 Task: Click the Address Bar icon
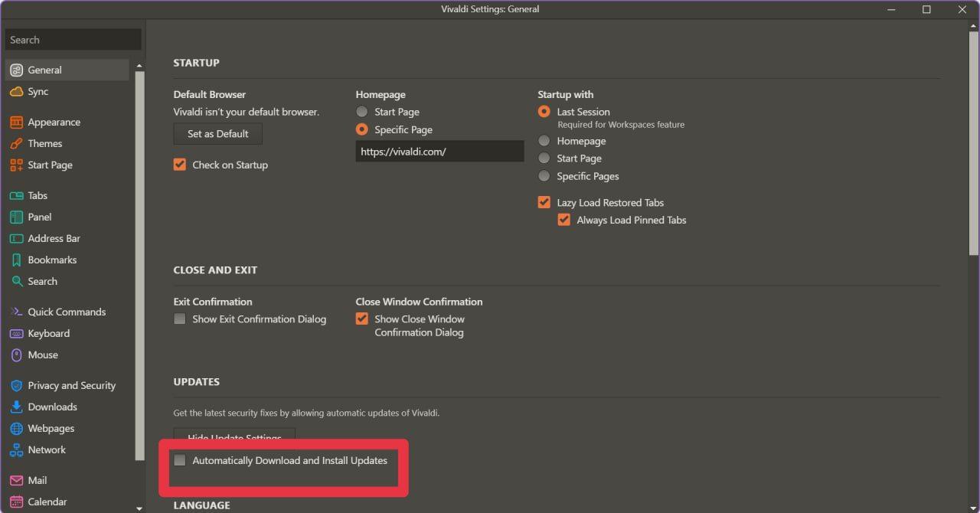(16, 238)
